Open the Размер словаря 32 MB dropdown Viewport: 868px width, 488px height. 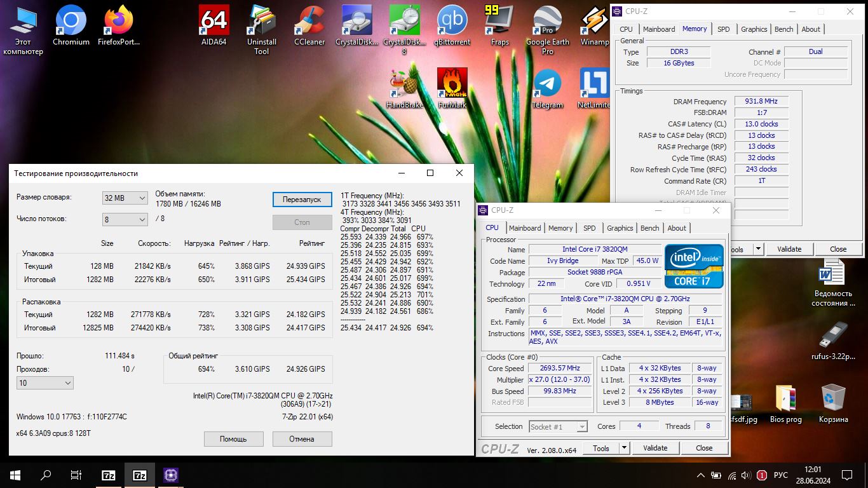coord(125,198)
